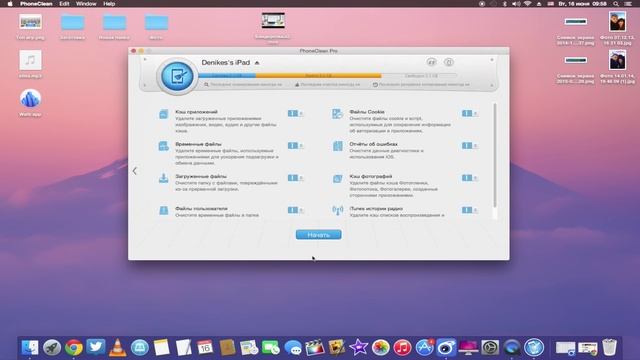Click last scan info with magnifier icon
The width and height of the screenshot is (640, 360).
coord(243,84)
